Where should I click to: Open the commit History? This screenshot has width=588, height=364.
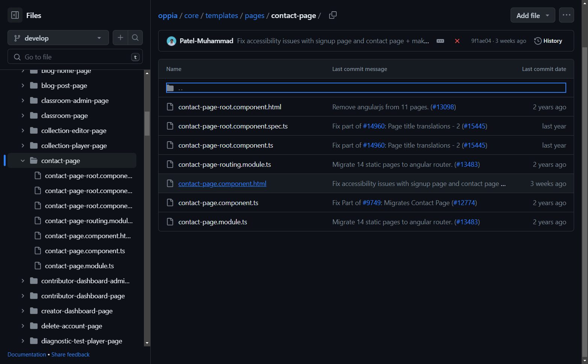(548, 41)
